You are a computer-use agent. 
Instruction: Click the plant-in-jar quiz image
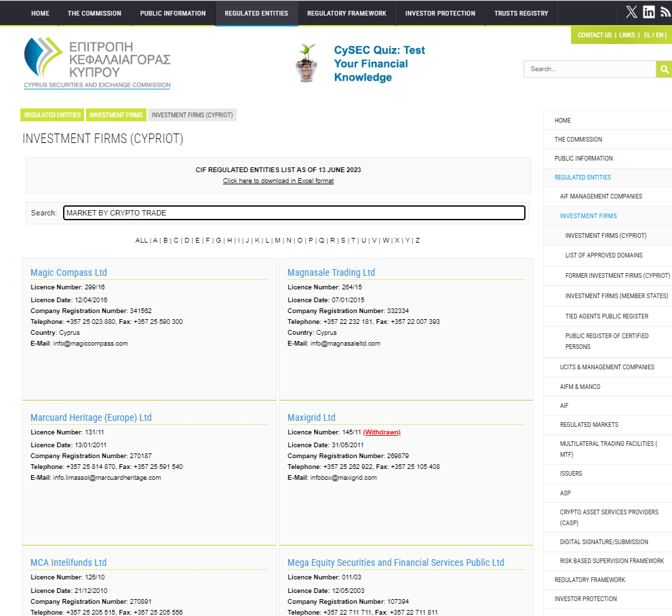click(x=307, y=62)
